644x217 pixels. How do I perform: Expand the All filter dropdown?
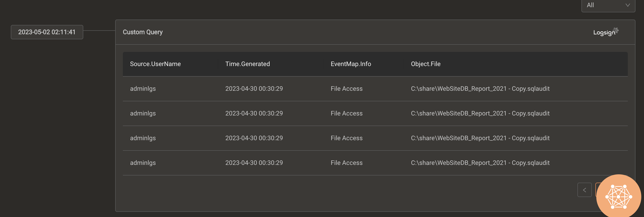[608, 5]
